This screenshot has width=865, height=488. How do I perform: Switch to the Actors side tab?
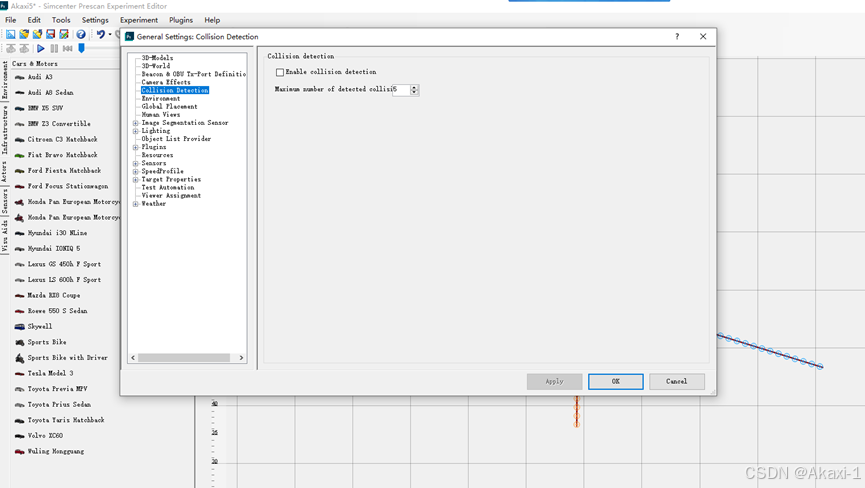[4, 171]
